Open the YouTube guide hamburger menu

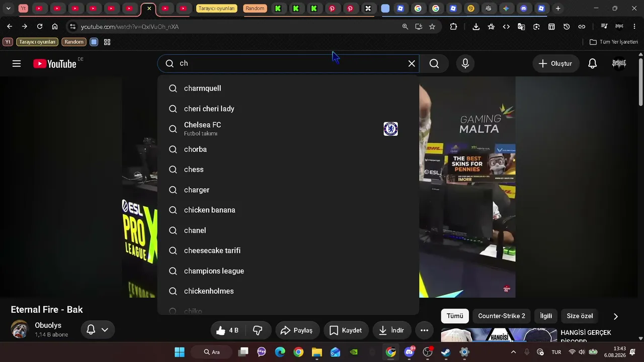[x=17, y=63]
